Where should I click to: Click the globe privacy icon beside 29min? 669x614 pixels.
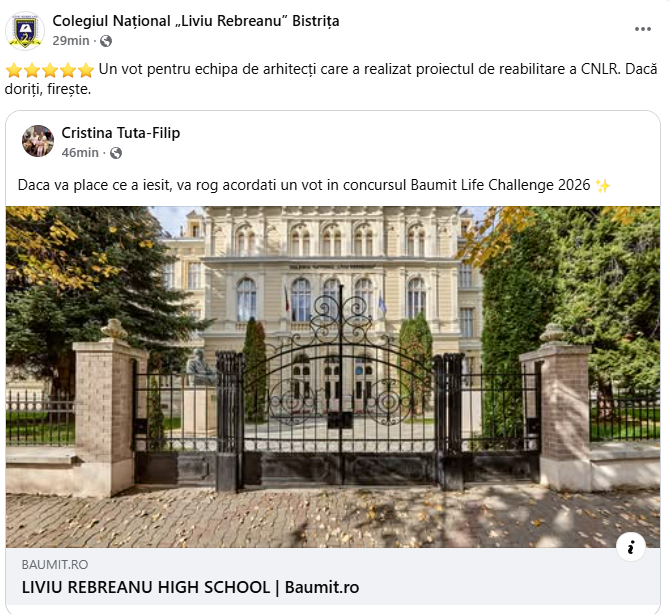point(106,41)
